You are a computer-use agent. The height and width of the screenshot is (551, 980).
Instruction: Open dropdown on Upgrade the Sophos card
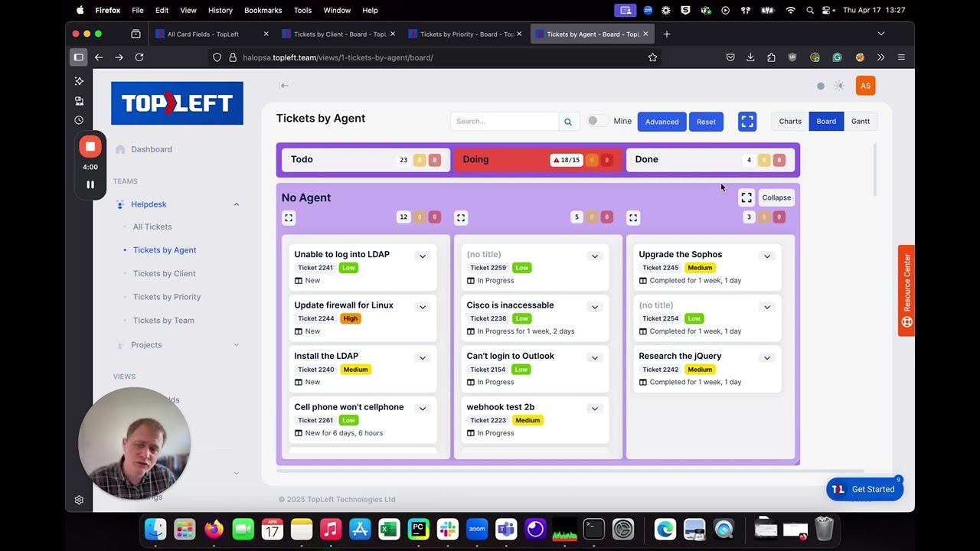point(766,256)
